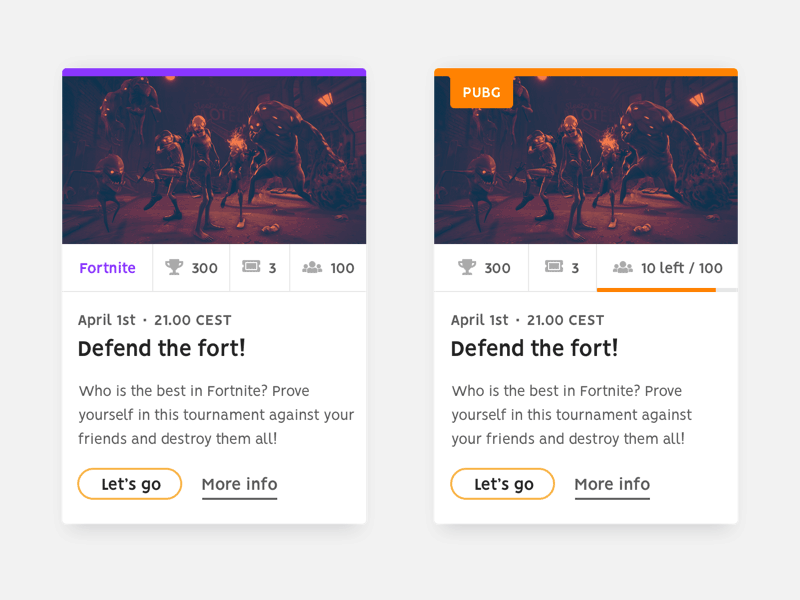
Task: Open the Fortnite game label
Action: coord(107,267)
